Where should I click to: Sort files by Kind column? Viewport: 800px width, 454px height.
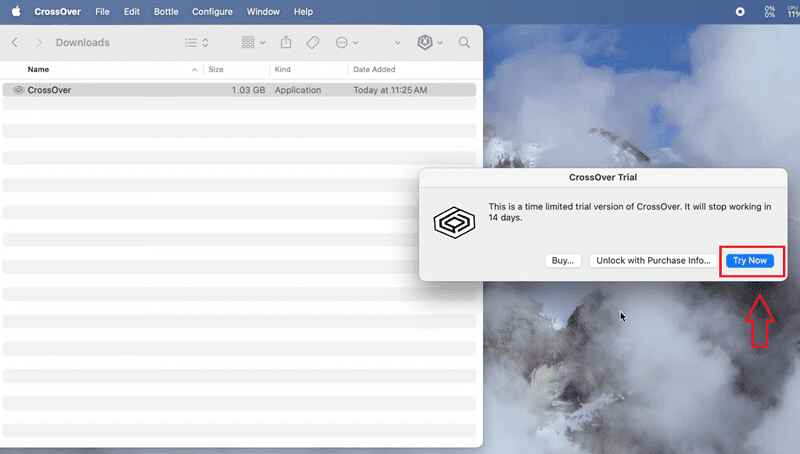click(x=282, y=69)
